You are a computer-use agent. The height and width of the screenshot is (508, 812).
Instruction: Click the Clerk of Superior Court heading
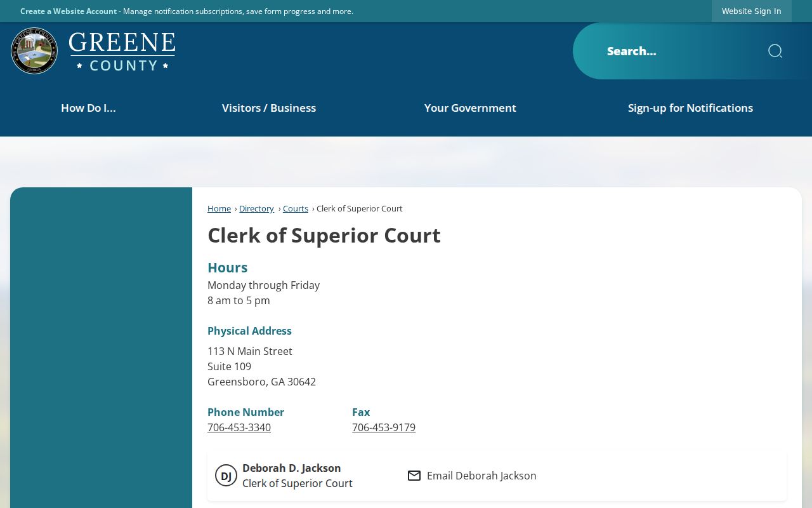pyautogui.click(x=324, y=235)
